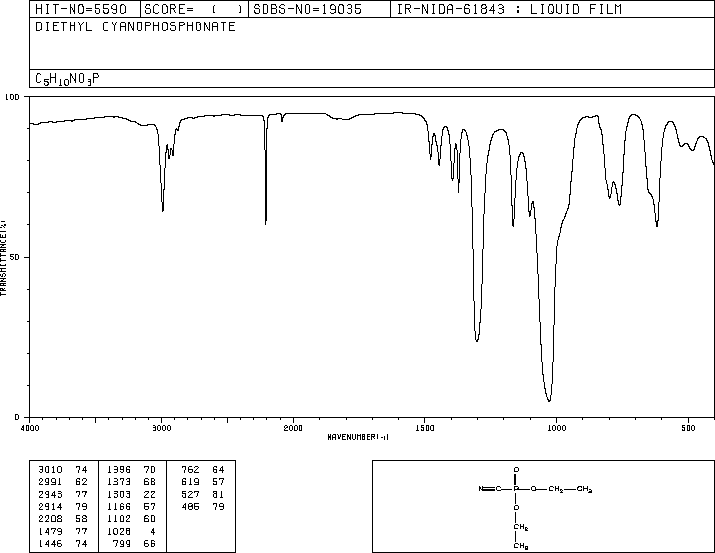715x553 pixels.
Task: Click the peak table row 762 64
Action: click(x=203, y=470)
